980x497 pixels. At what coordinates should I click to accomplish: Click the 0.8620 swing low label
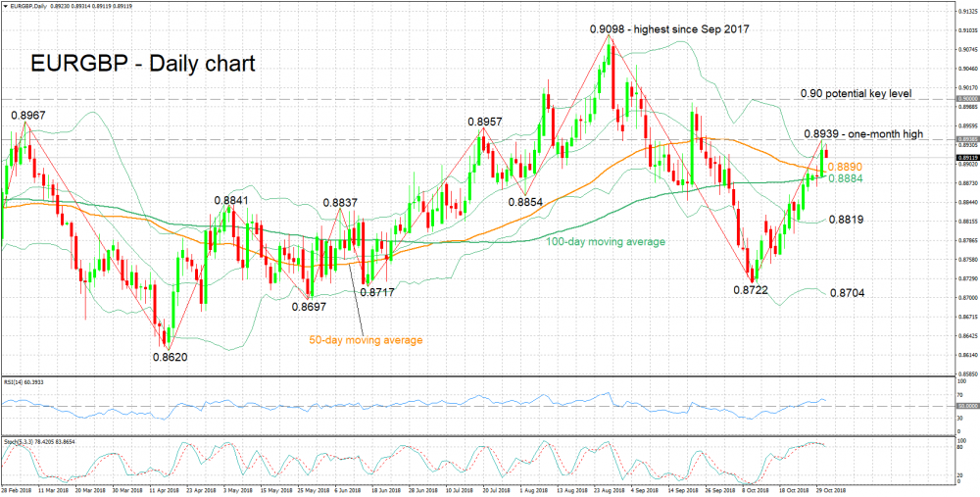pyautogui.click(x=169, y=357)
